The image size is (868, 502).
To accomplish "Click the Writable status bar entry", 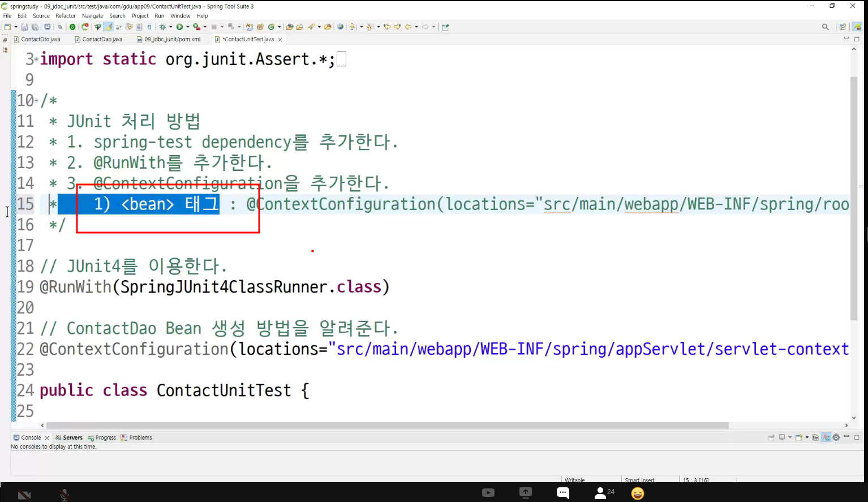I will (574, 480).
